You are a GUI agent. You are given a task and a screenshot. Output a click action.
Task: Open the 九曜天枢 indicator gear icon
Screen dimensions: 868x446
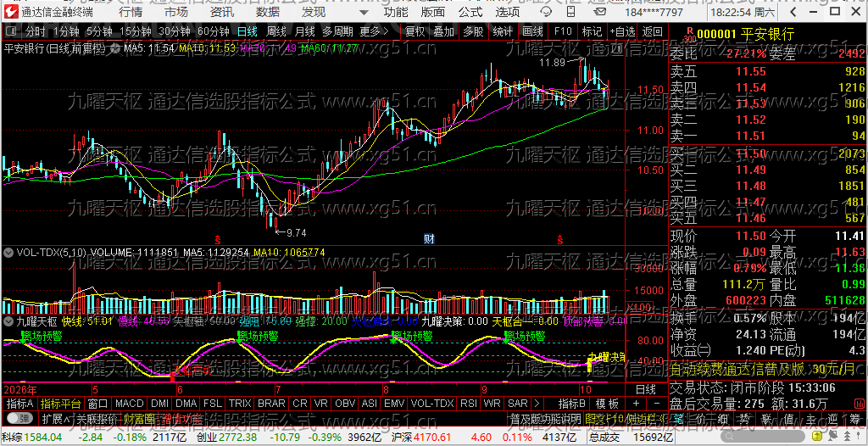click(x=8, y=321)
